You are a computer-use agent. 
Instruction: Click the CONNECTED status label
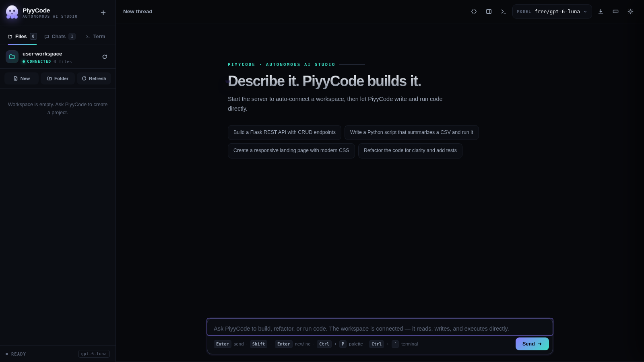tap(37, 62)
